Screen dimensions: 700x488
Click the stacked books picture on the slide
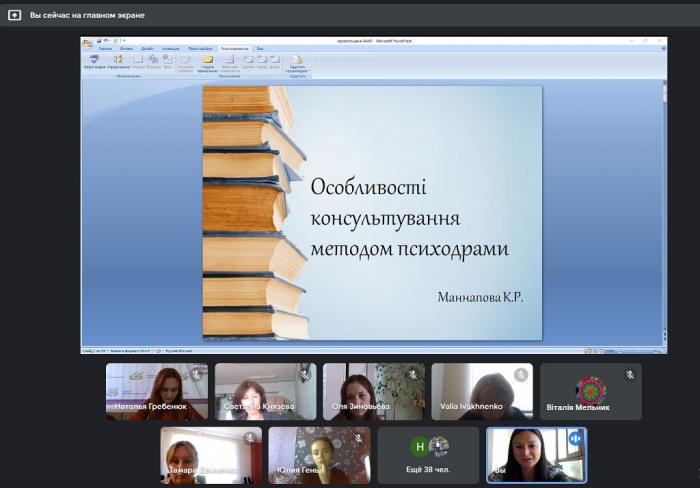pyautogui.click(x=254, y=213)
